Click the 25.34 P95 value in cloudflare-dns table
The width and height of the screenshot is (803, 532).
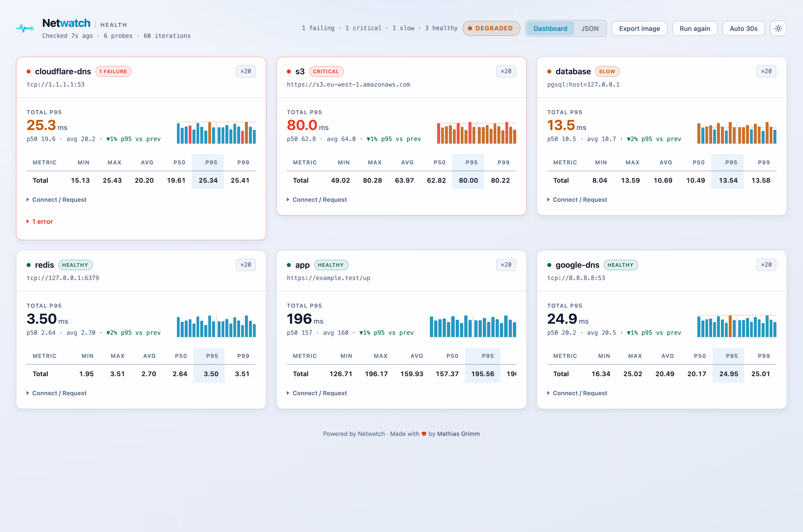208,180
